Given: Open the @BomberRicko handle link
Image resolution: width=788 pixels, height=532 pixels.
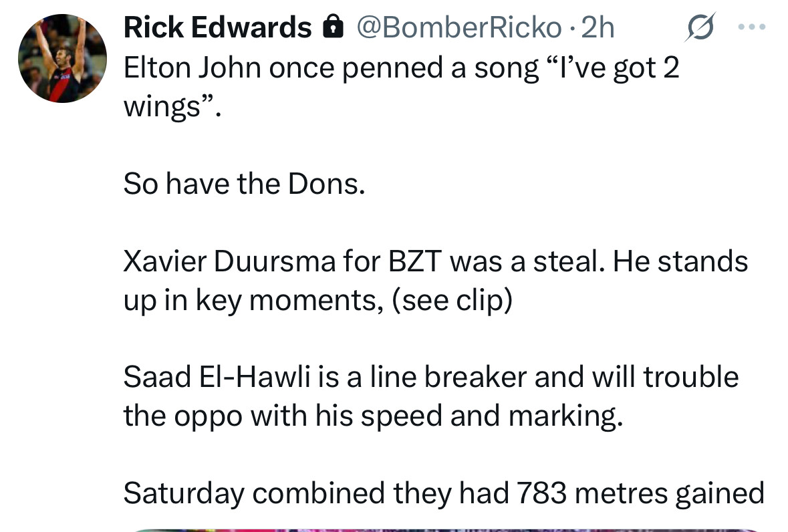Looking at the screenshot, I should pyautogui.click(x=458, y=27).
